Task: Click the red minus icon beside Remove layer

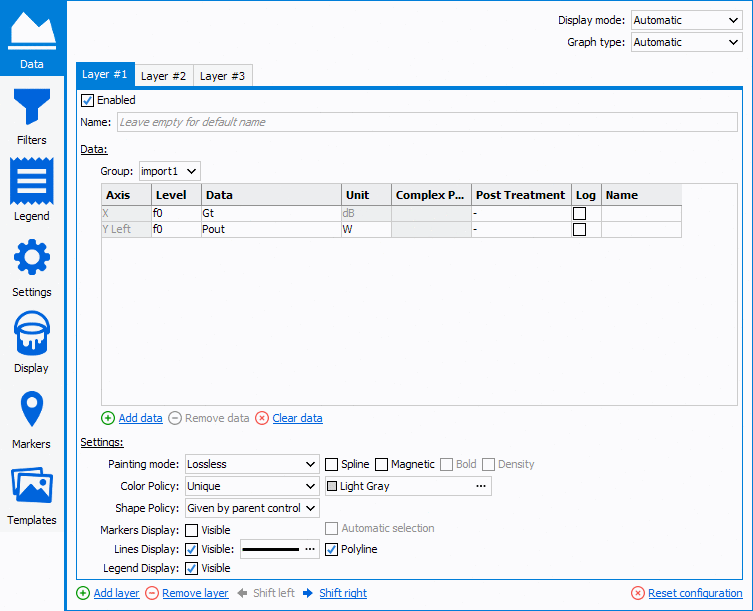Action: point(152,593)
